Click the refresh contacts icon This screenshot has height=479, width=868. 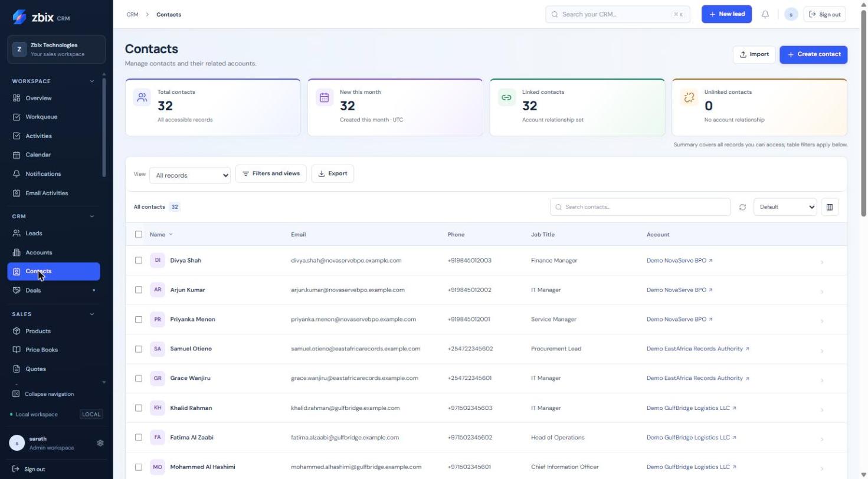pyautogui.click(x=742, y=207)
